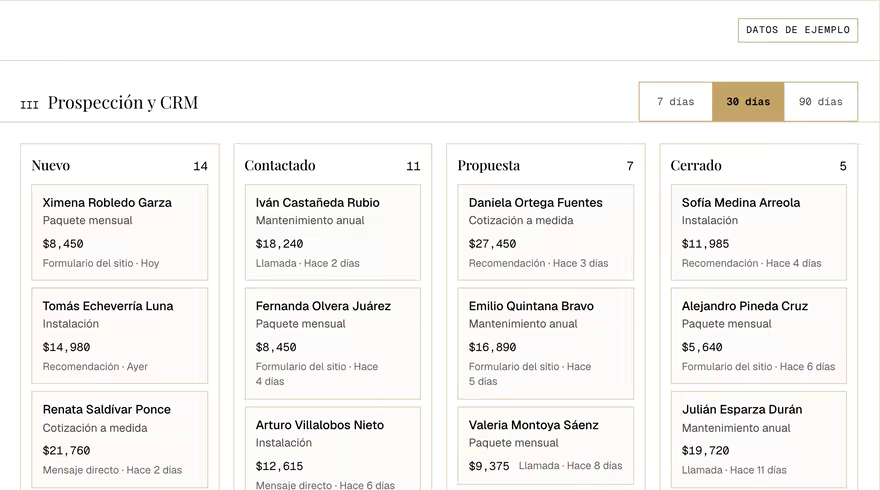Screen dimensions: 880x490
Task: Open Valeria Montoya Sáenz card
Action: (x=546, y=445)
